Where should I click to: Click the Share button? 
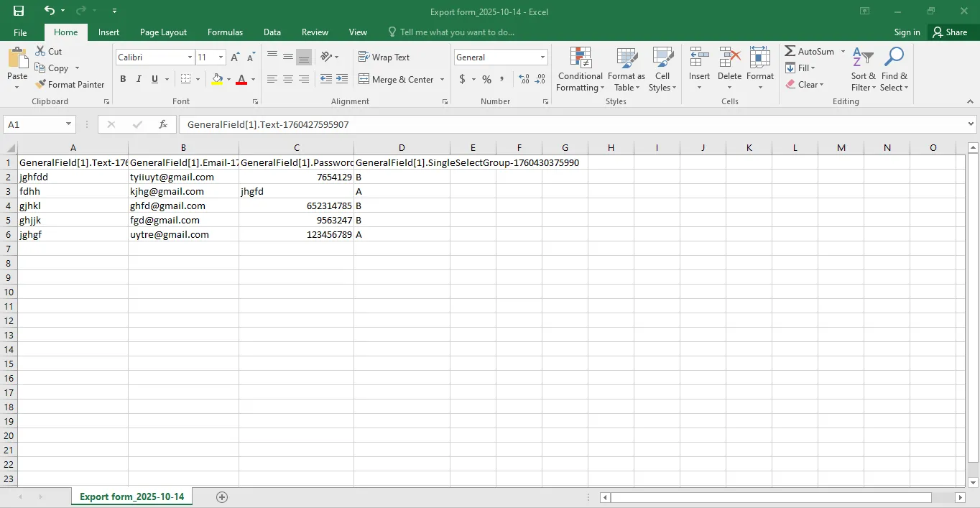(x=951, y=32)
